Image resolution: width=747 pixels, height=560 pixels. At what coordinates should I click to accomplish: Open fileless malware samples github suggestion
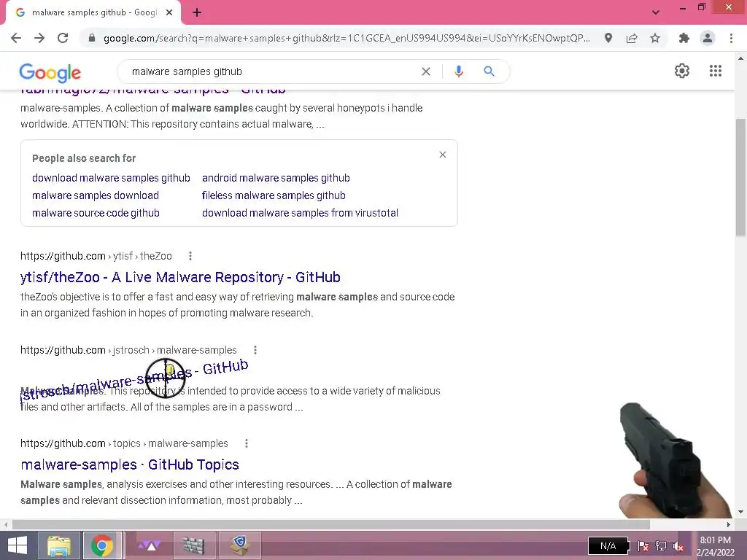point(274,195)
